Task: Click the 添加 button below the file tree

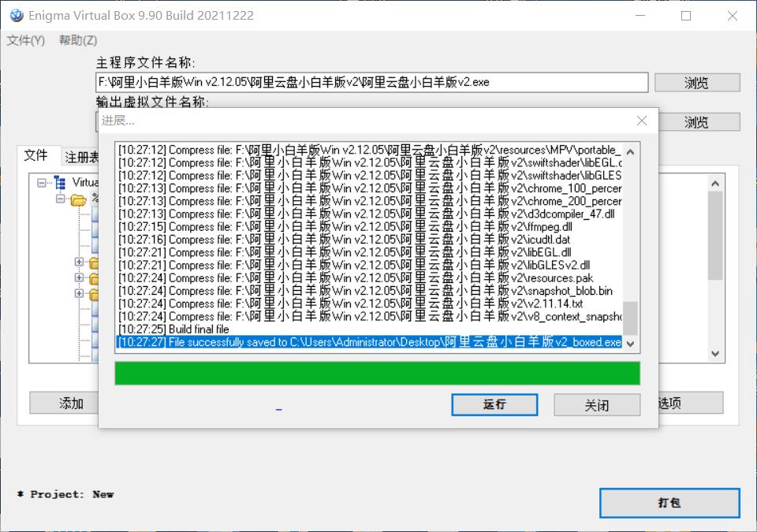Action: click(x=70, y=403)
